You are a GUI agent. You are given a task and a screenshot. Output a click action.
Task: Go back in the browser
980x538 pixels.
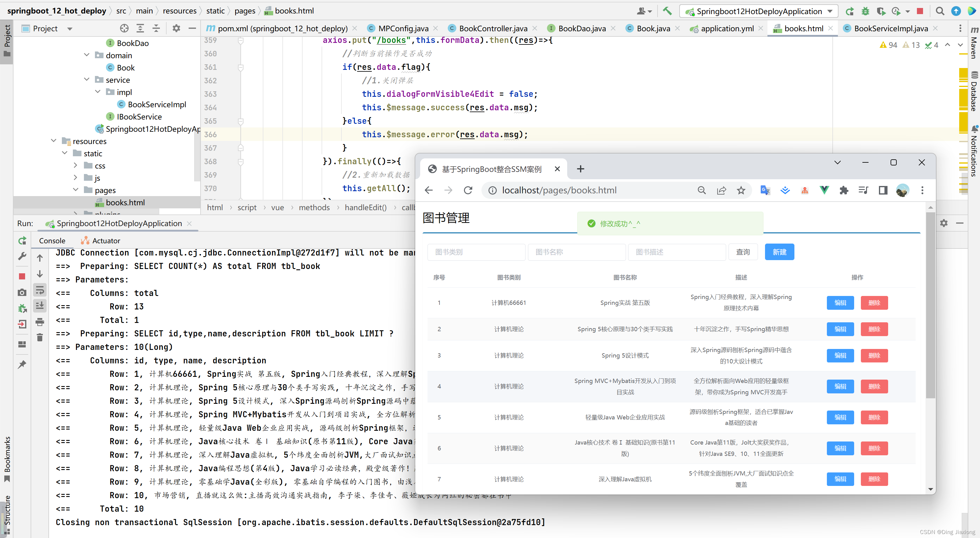click(429, 190)
